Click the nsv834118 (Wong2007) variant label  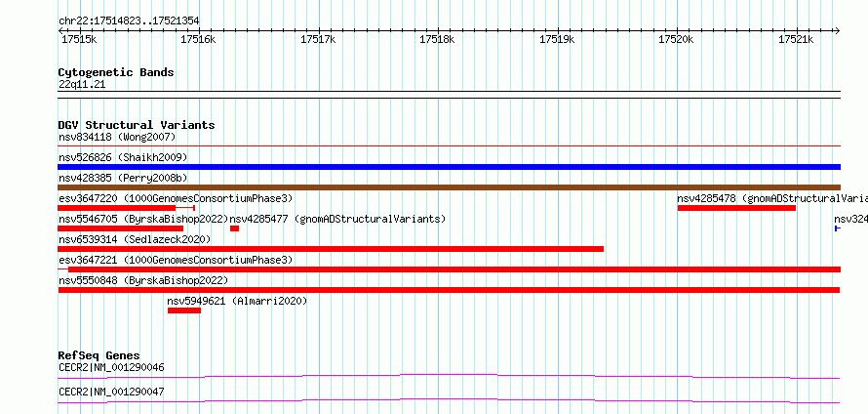click(x=117, y=137)
